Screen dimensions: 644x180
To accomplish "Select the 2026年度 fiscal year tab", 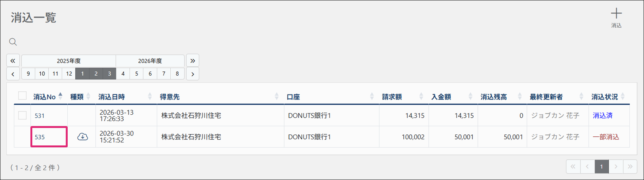I will coord(150,61).
